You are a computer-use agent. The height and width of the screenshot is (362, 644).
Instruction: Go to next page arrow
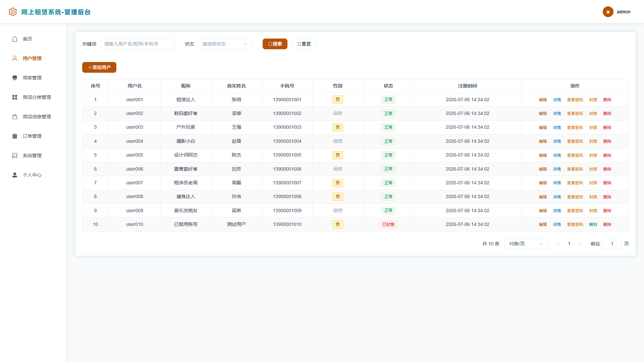click(580, 244)
